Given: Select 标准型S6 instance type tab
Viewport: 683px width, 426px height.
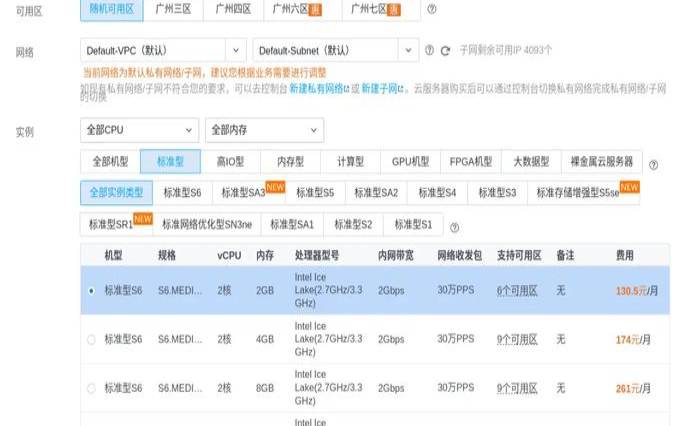Looking at the screenshot, I should pos(183,193).
